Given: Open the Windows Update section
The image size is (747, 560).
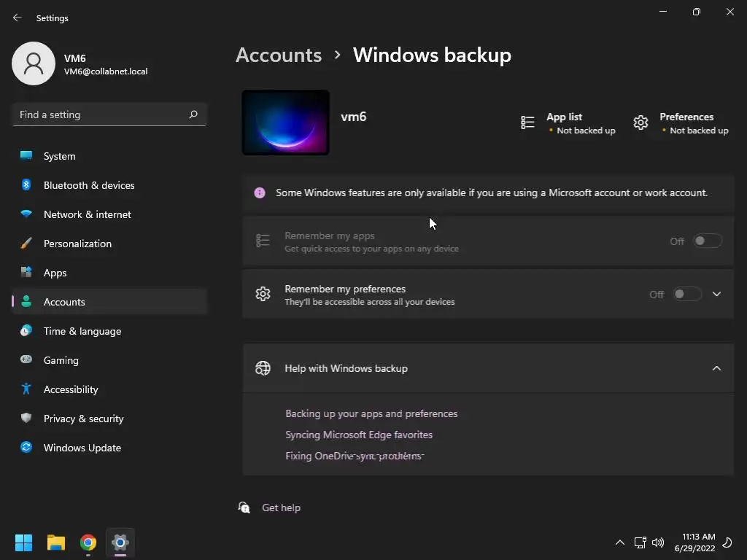Looking at the screenshot, I should click(x=82, y=448).
